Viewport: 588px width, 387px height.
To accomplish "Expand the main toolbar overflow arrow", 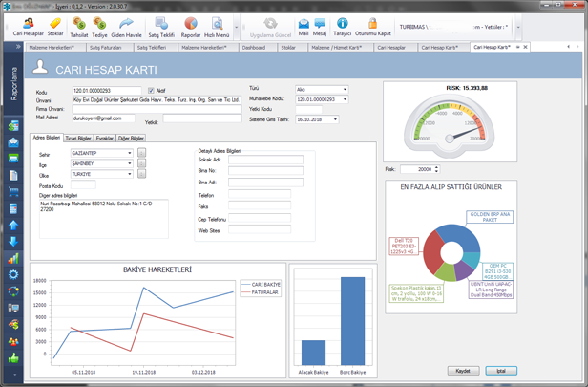I will (x=237, y=28).
